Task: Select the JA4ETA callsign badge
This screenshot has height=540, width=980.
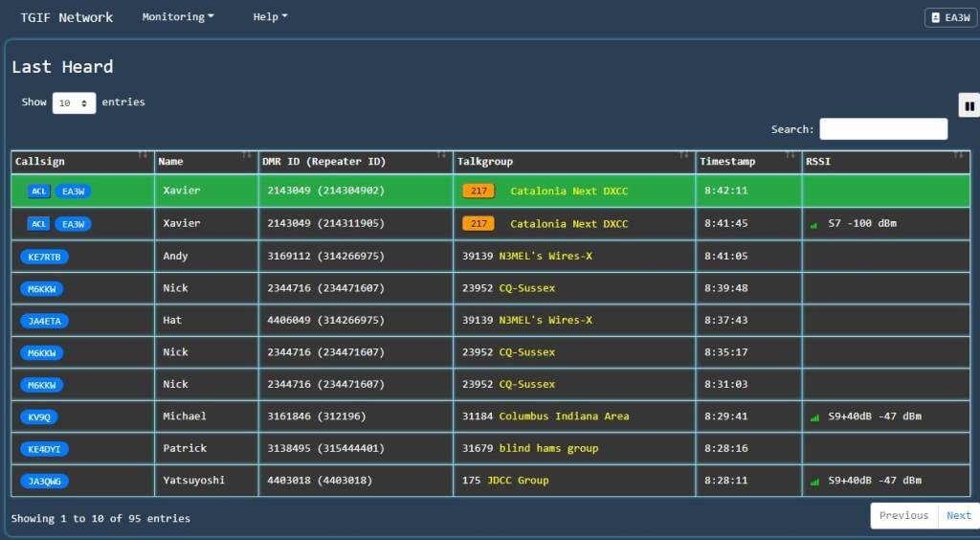Action: (44, 321)
